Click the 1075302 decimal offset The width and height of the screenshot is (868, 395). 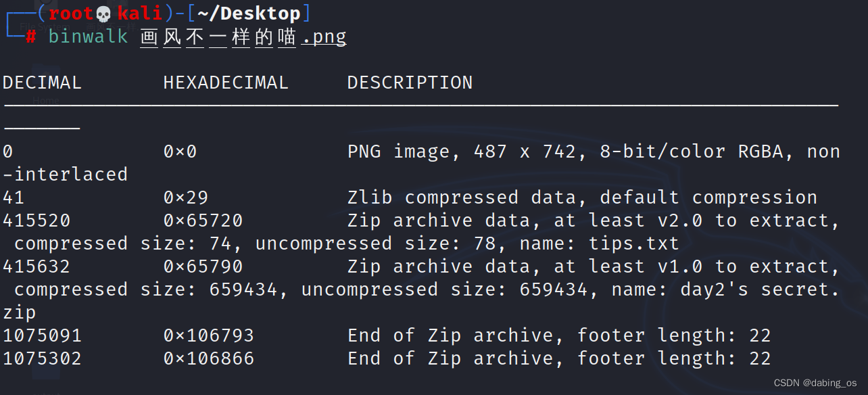point(42,358)
